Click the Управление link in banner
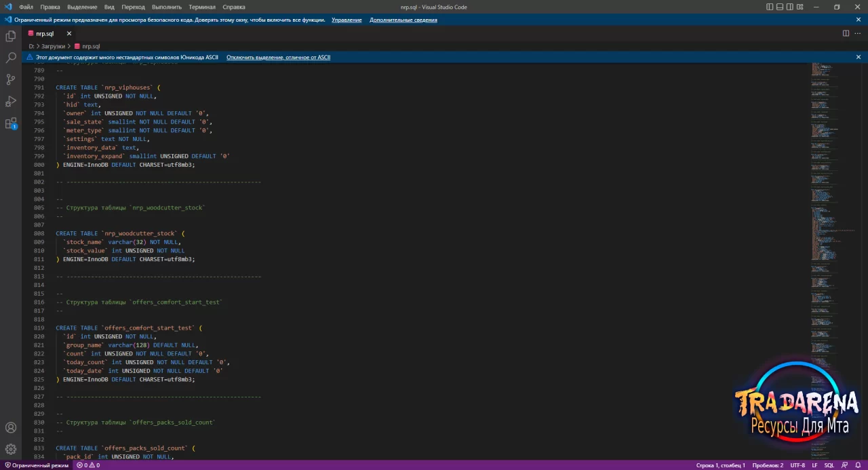 (x=347, y=20)
